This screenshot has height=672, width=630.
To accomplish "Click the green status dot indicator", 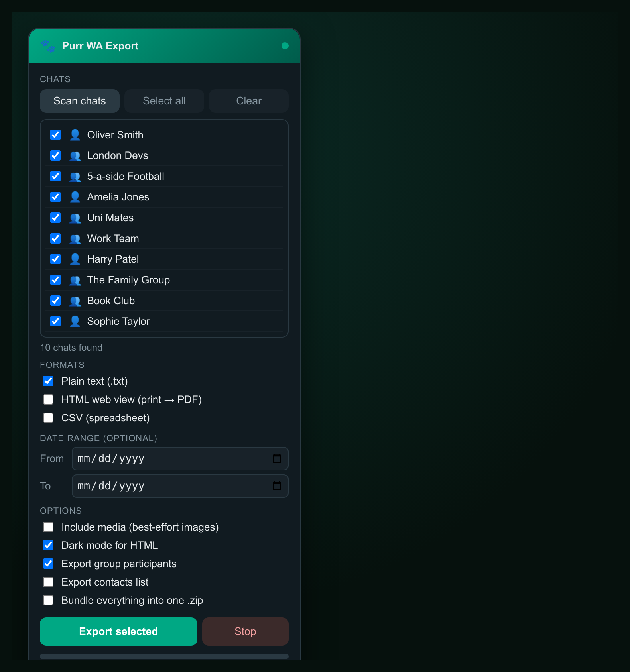I will [285, 46].
